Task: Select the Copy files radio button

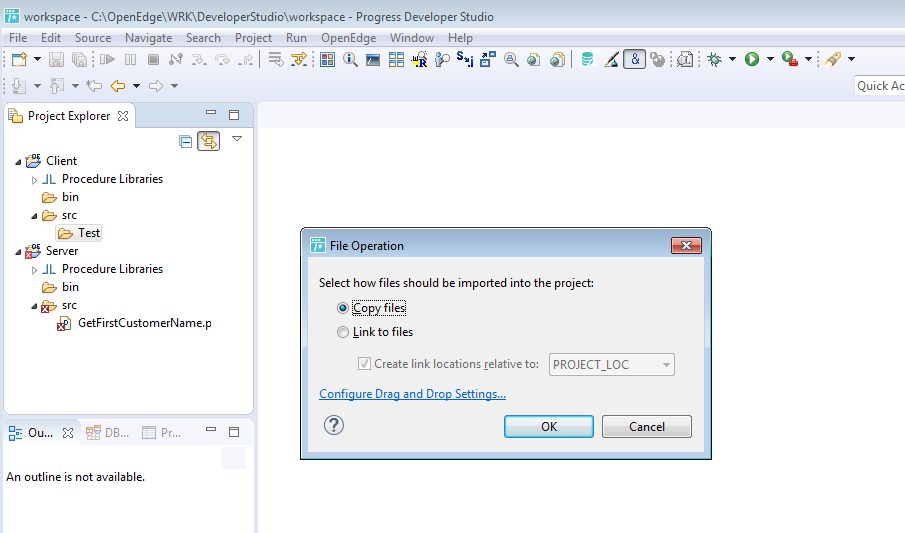Action: [x=343, y=308]
